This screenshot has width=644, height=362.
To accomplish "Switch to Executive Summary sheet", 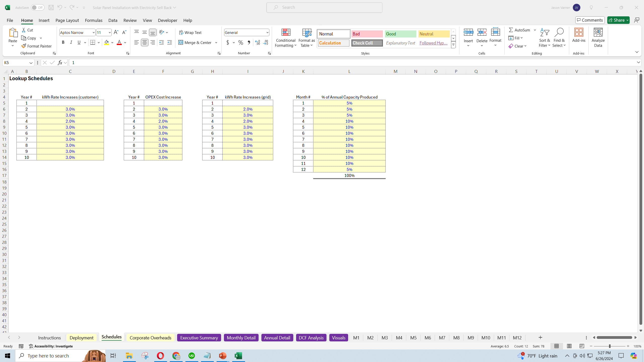I will pyautogui.click(x=199, y=338).
